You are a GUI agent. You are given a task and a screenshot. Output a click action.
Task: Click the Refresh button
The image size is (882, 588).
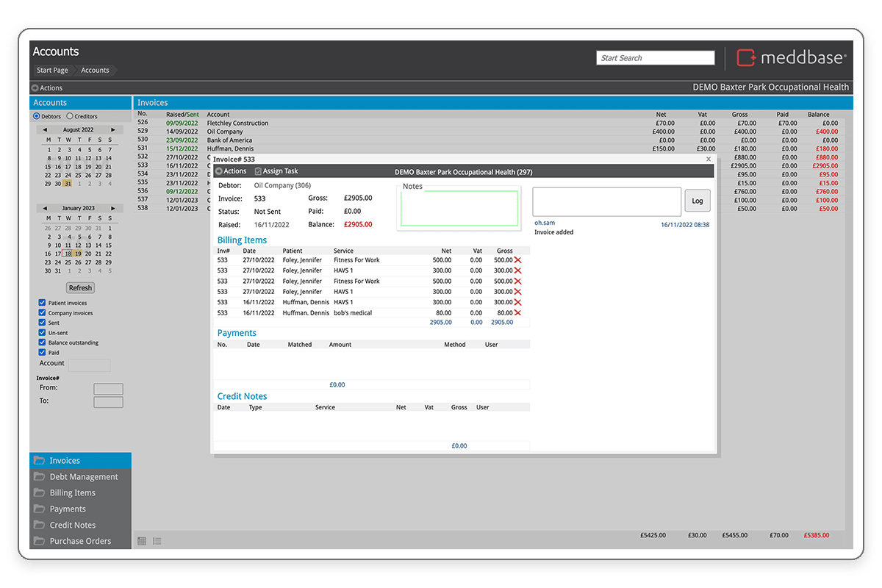[80, 288]
